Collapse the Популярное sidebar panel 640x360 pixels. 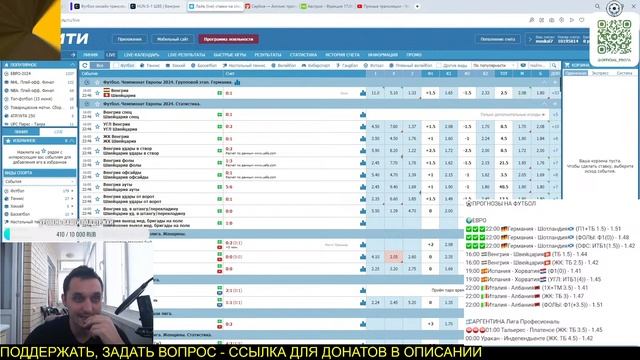coord(73,65)
